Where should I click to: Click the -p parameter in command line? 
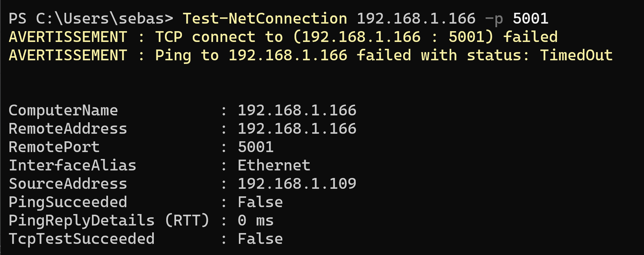tap(494, 19)
